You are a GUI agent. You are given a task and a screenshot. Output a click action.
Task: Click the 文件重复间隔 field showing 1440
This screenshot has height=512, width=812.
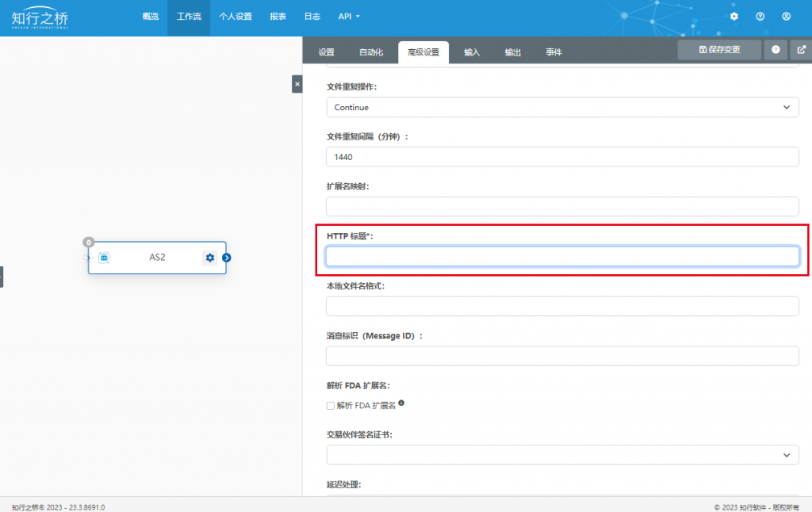point(562,157)
